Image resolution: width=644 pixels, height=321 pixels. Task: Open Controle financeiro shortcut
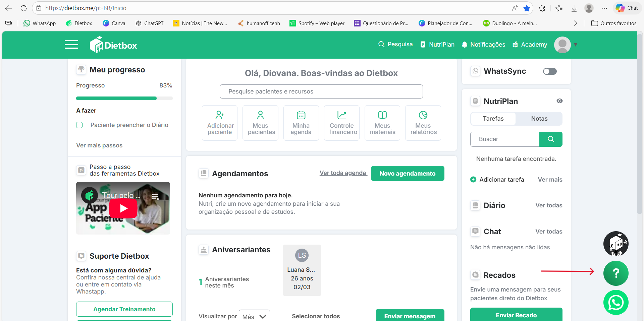pos(342,123)
